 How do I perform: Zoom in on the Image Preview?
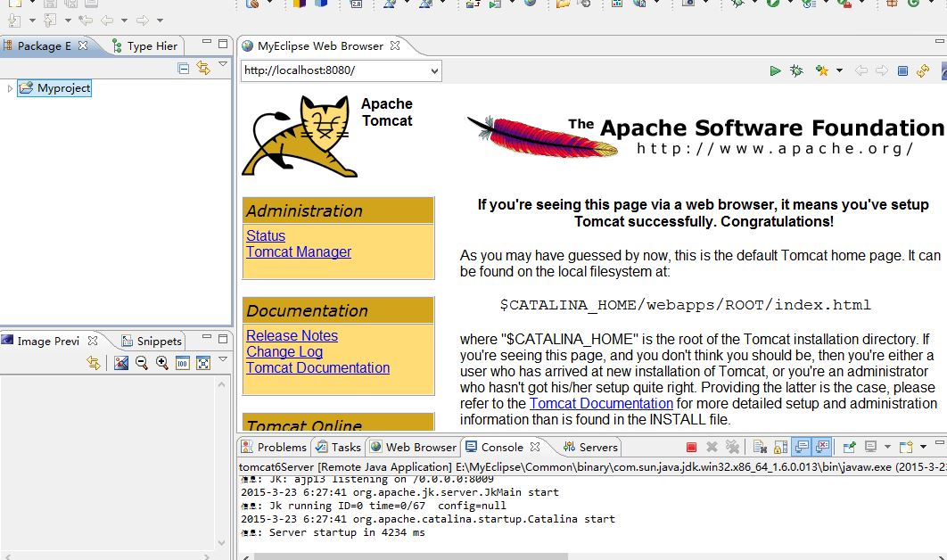162,362
